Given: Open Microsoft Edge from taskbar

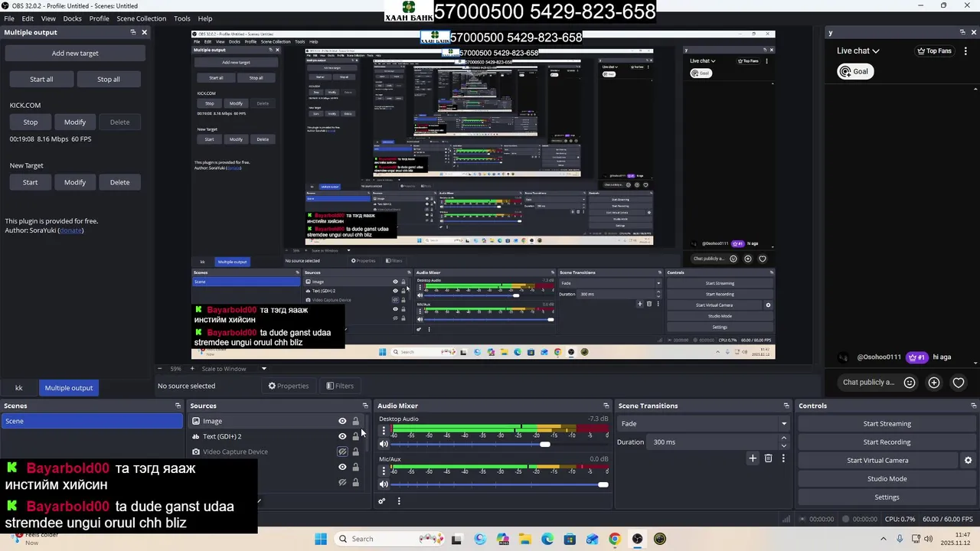Looking at the screenshot, I should point(547,539).
